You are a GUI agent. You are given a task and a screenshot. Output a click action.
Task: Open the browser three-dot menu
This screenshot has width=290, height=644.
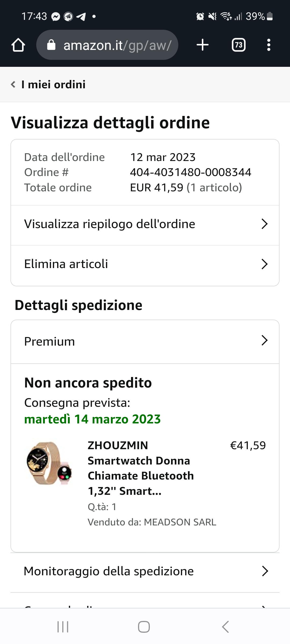point(269,45)
